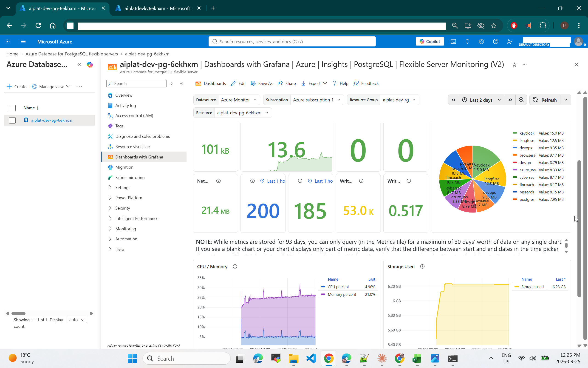Show info for CPU / Memory panel
This screenshot has width=588, height=368.
tap(235, 267)
